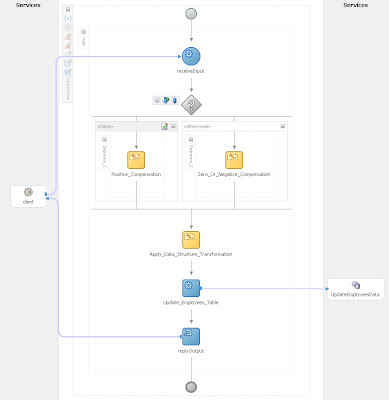The height and width of the screenshot is (400, 389).
Task: Select the replyOutput reply activity icon
Action: tap(191, 336)
